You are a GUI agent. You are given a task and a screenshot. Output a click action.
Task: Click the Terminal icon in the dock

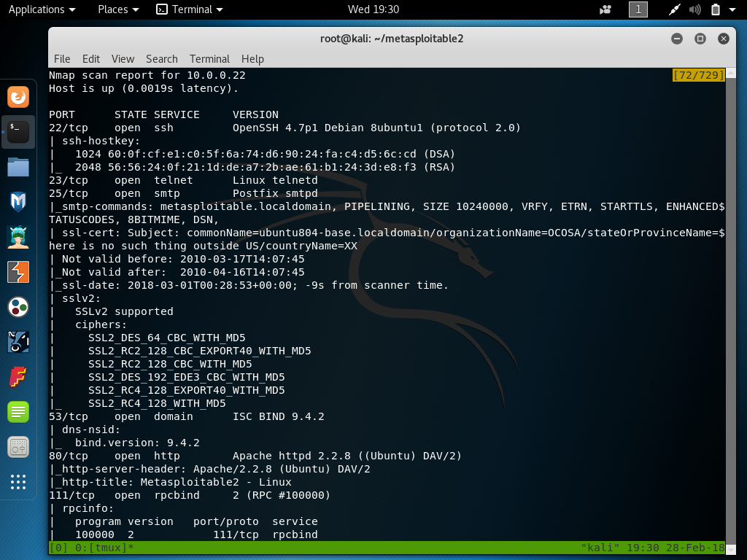(x=17, y=132)
